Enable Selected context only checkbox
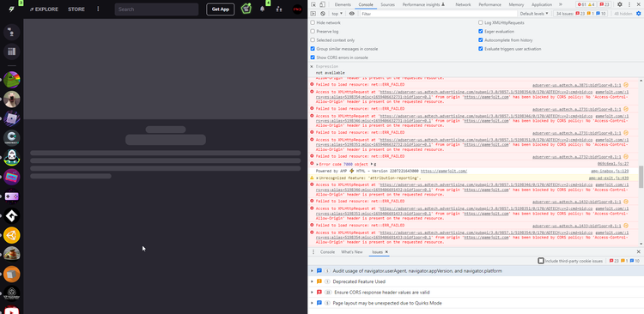 coord(313,40)
